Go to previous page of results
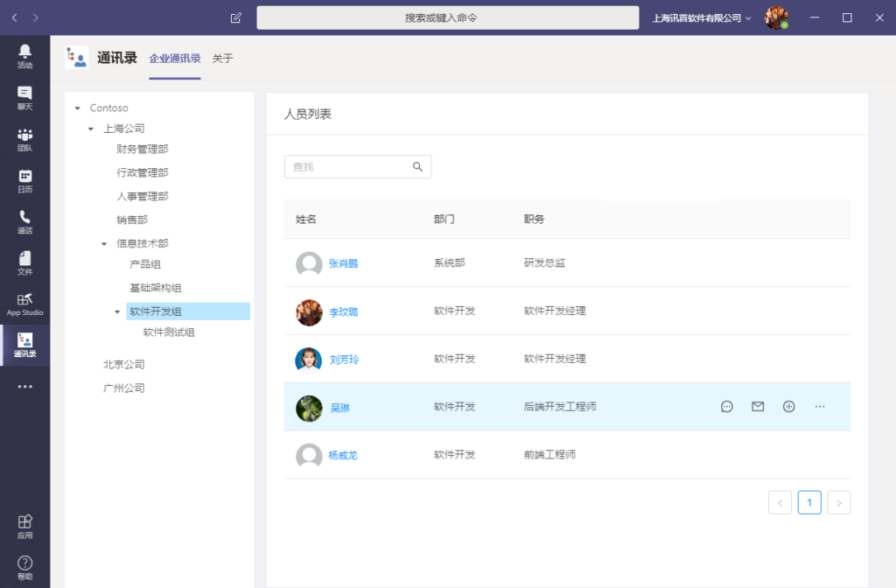Viewport: 896px width, 588px height. 780,503
